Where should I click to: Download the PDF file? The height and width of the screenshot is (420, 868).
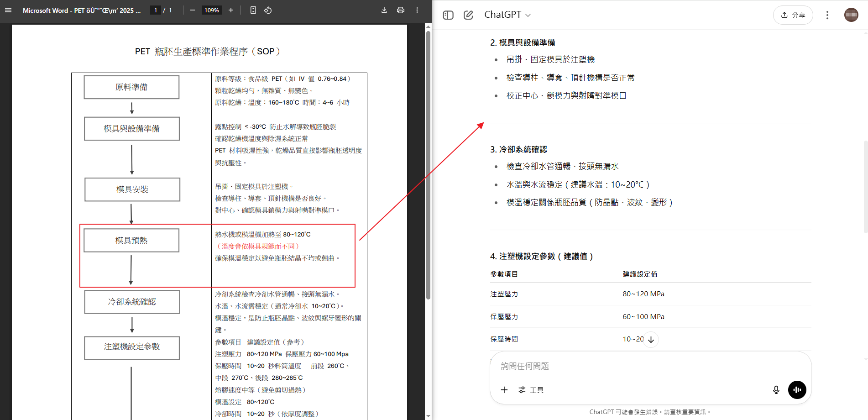(x=384, y=10)
